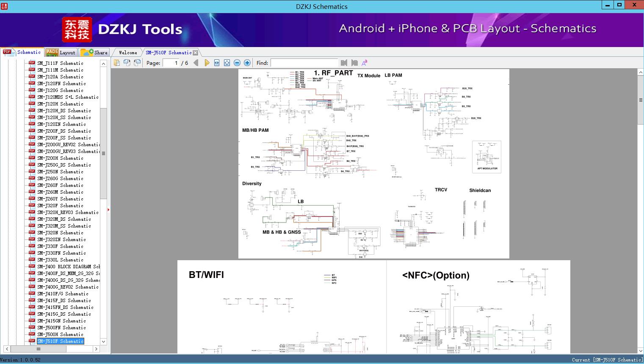Open SM-J320N Schematic

click(x=60, y=233)
